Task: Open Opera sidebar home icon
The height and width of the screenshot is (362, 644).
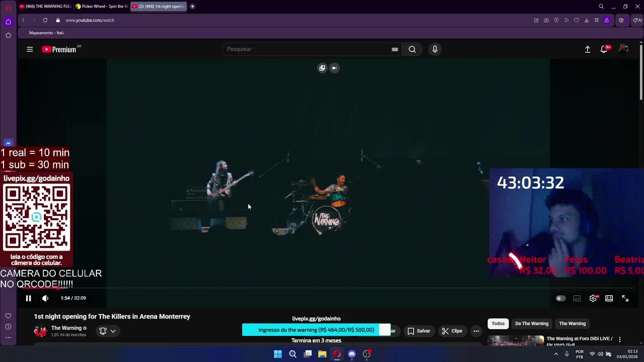Action: [x=8, y=22]
